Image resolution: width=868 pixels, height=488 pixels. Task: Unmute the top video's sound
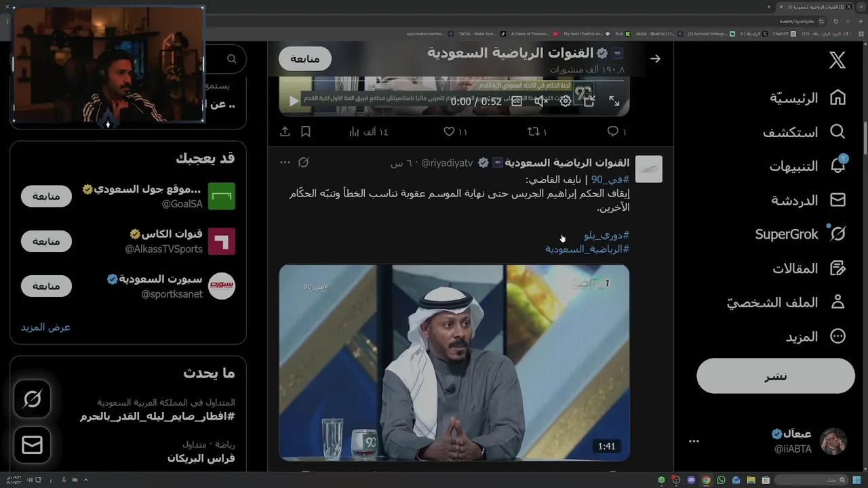[540, 101]
